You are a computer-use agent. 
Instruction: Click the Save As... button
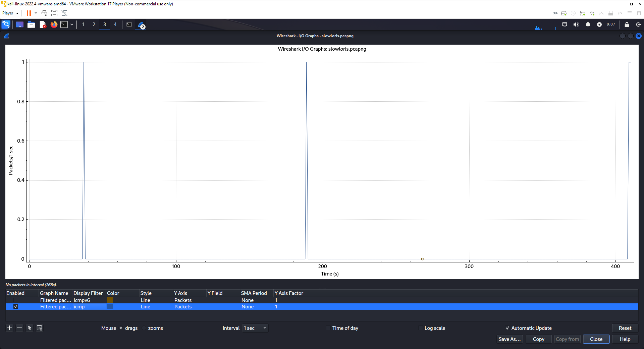[509, 339]
